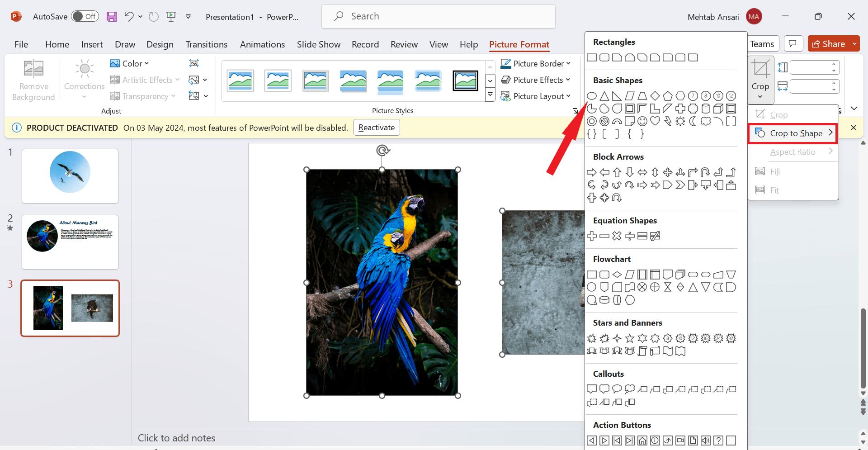This screenshot has height=450, width=868.
Task: Pick the Multiplication Sign equation shape
Action: 617,236
